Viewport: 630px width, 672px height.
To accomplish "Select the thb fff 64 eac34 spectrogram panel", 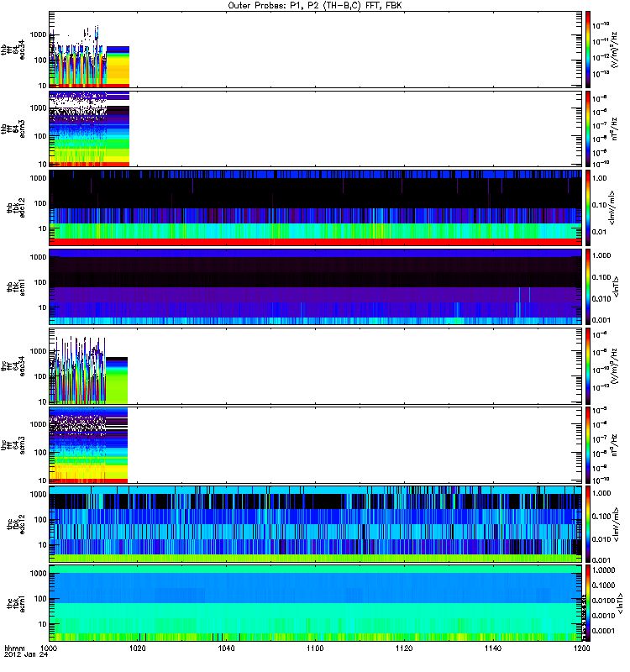I will (x=316, y=50).
